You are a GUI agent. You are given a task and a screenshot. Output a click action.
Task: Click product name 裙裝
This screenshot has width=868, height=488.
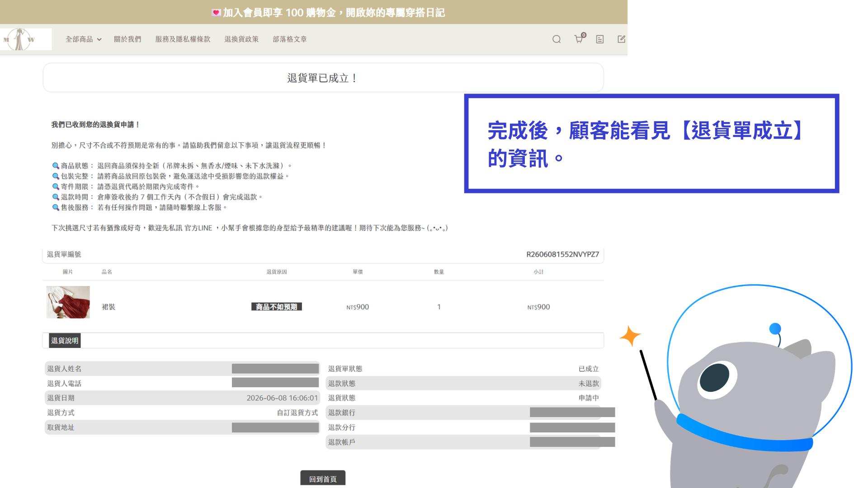coord(108,307)
